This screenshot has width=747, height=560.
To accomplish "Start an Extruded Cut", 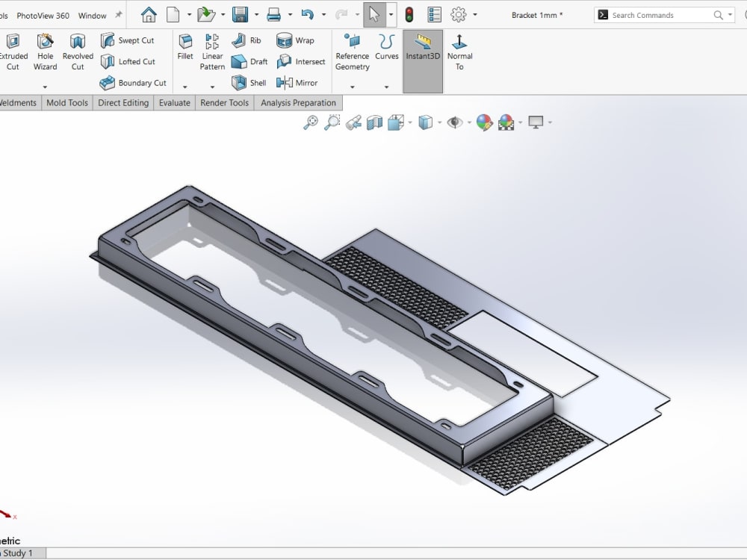I will pos(13,52).
